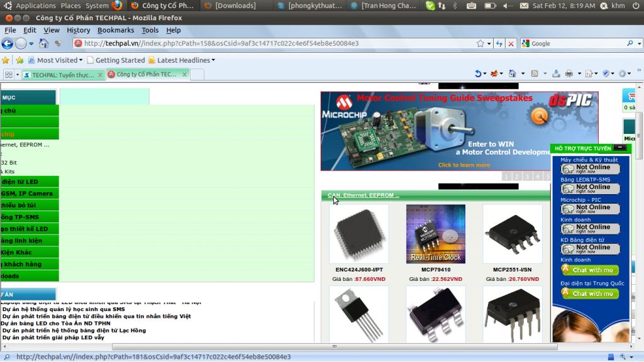Open the Most Visited dropdown
This screenshot has width=644, height=362.
pyautogui.click(x=55, y=60)
